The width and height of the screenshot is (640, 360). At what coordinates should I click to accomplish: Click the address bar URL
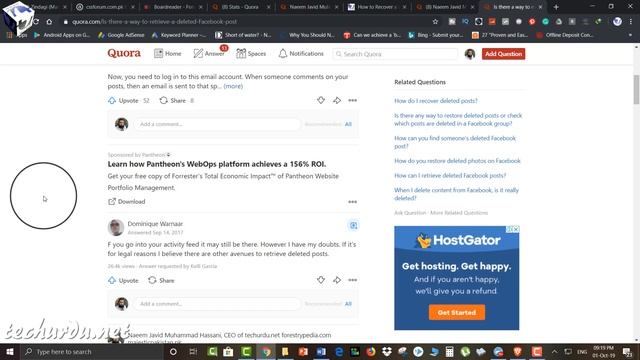pyautogui.click(x=154, y=22)
